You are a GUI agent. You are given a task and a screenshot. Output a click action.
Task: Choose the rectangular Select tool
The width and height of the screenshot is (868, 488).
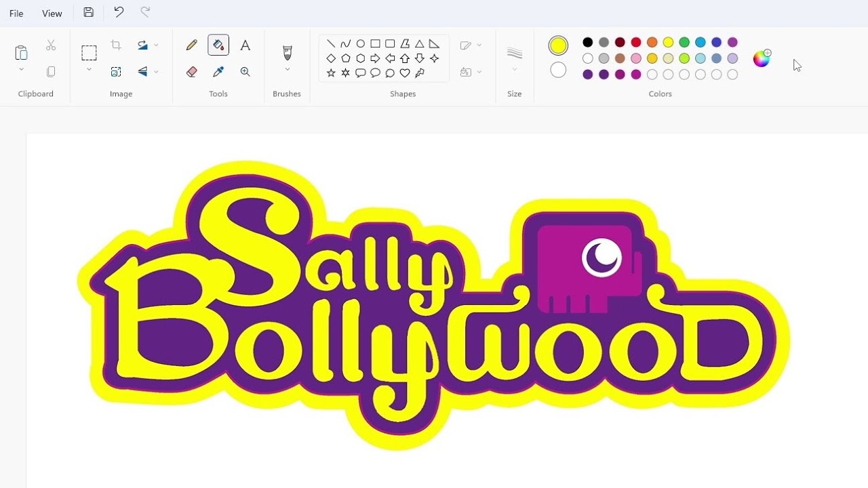[x=89, y=53]
